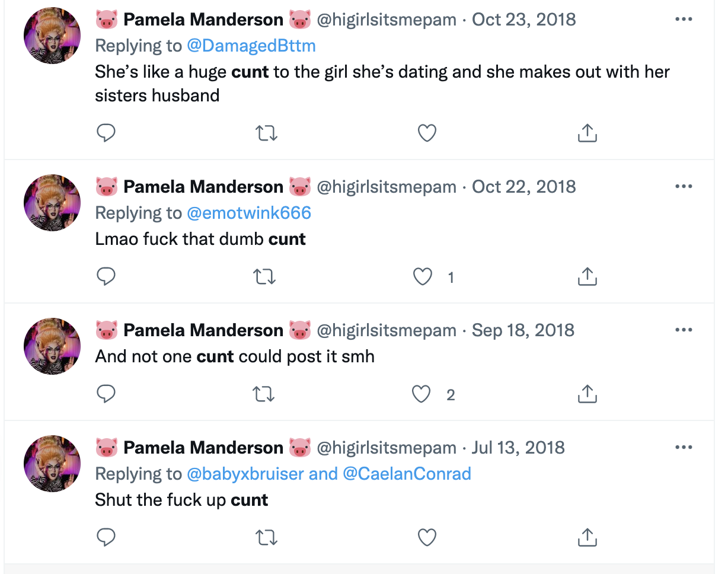The height and width of the screenshot is (574, 728).
Task: Open more options on Jul 13 tweet
Action: (x=684, y=447)
